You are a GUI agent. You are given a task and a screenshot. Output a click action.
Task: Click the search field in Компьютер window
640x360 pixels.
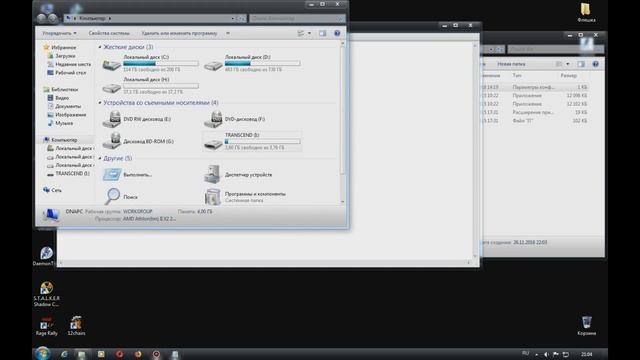pos(297,18)
